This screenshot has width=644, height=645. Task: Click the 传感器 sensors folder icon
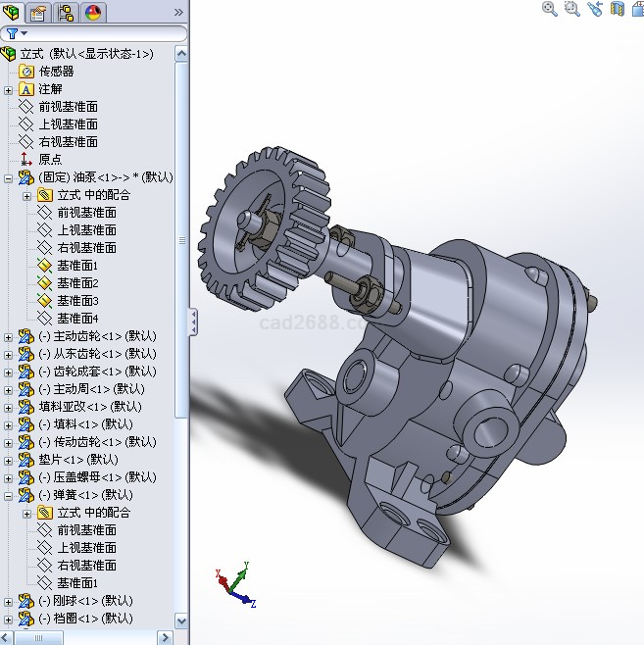click(x=26, y=72)
